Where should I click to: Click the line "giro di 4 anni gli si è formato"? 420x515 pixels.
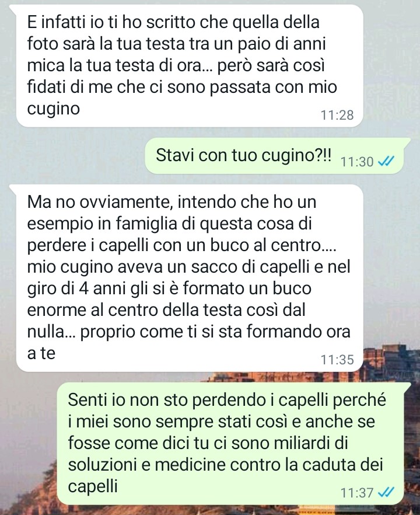[x=169, y=288]
